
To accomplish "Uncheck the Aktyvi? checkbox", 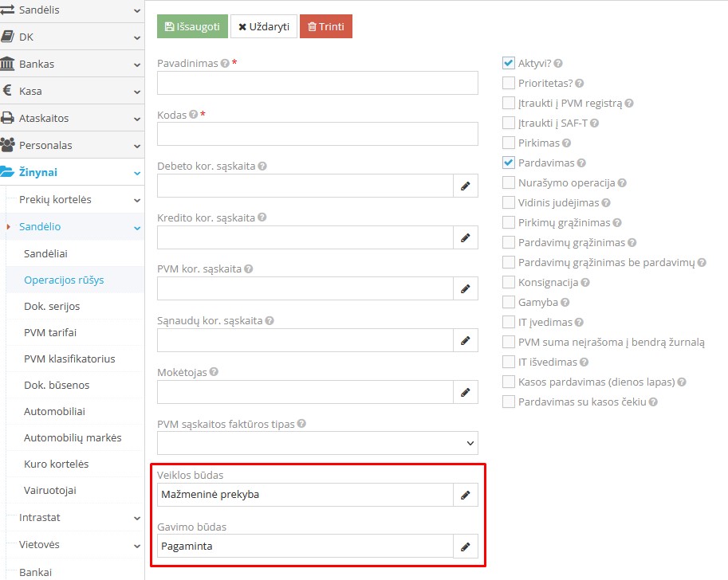I will [509, 63].
